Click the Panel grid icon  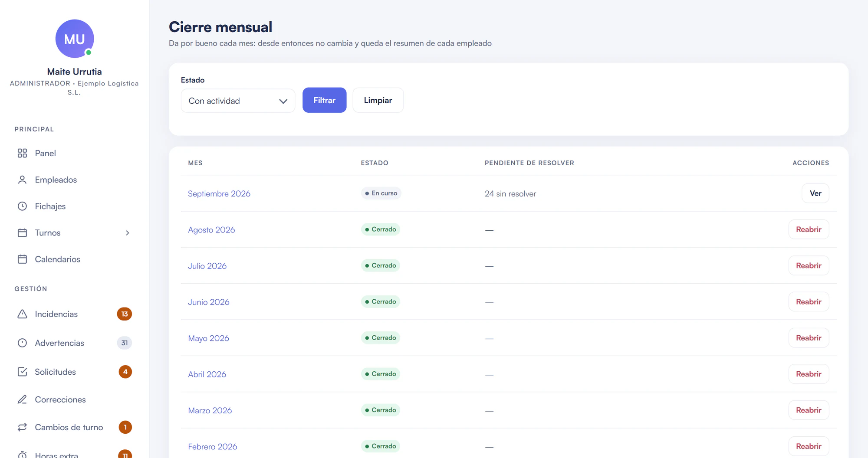coord(22,153)
